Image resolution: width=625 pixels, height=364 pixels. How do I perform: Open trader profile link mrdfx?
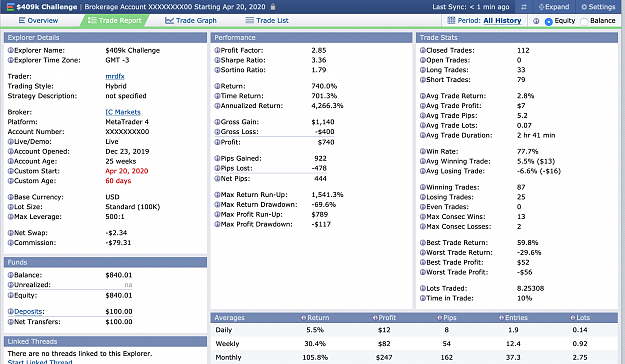click(x=115, y=76)
